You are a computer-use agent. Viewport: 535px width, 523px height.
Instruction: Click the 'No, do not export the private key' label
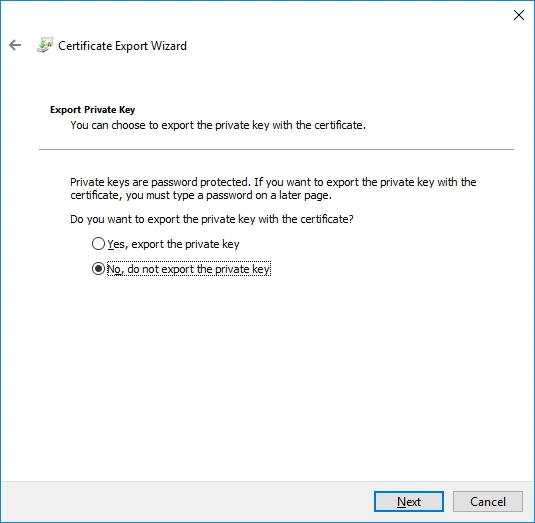(x=189, y=269)
